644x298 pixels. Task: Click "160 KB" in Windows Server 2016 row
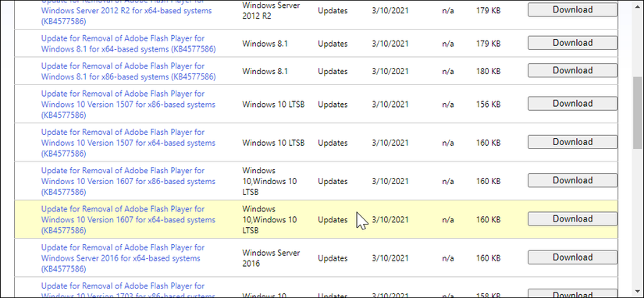pyautogui.click(x=489, y=258)
